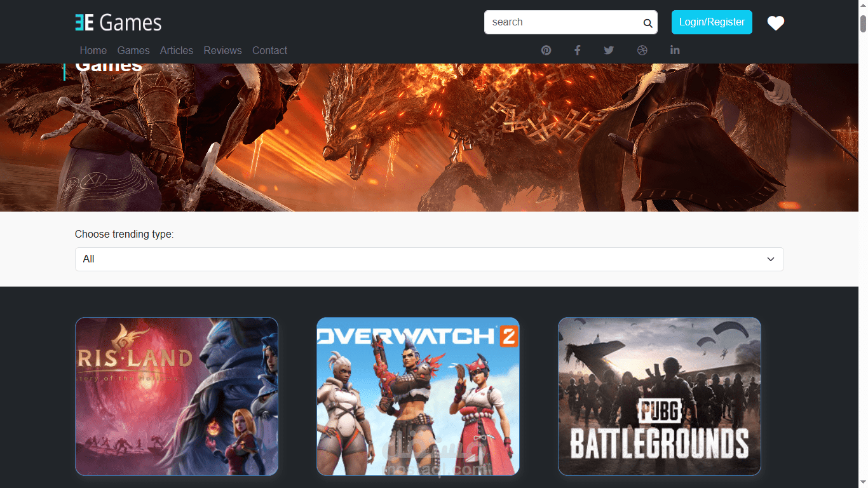Open the Games nav link
The image size is (868, 488).
point(133,50)
